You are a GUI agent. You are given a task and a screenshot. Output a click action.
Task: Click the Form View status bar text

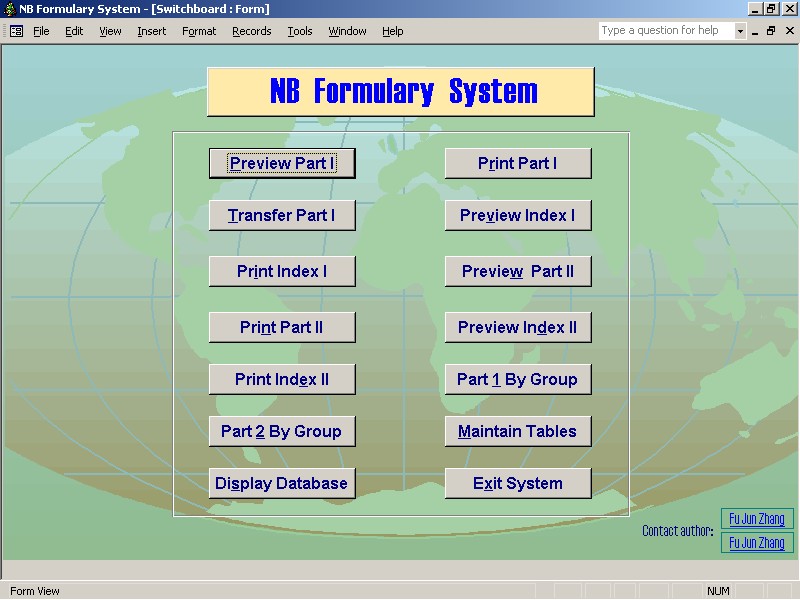[x=35, y=591]
